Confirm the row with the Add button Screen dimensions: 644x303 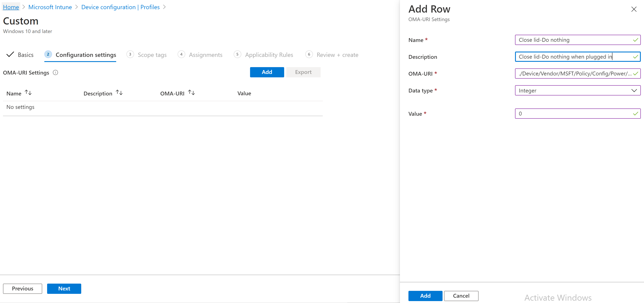coord(425,296)
